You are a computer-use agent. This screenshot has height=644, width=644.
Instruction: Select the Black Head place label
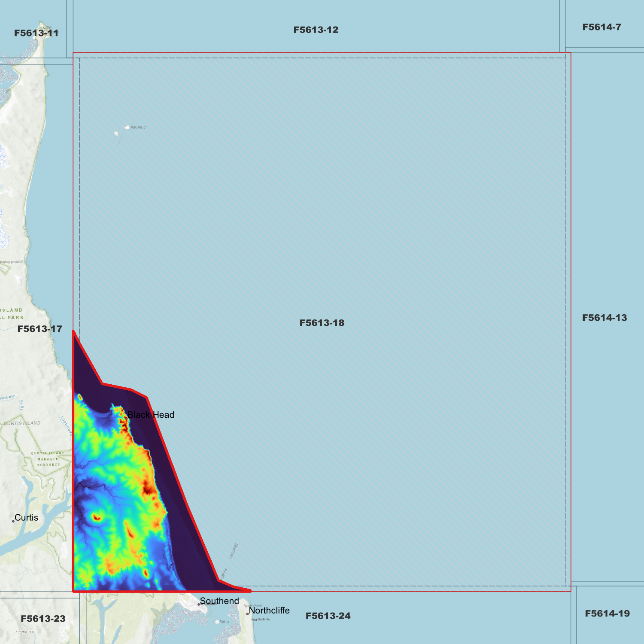151,415
